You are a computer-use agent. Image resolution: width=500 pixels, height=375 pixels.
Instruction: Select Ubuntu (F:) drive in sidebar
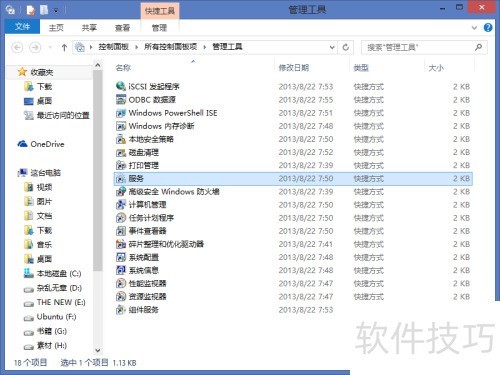click(x=56, y=316)
